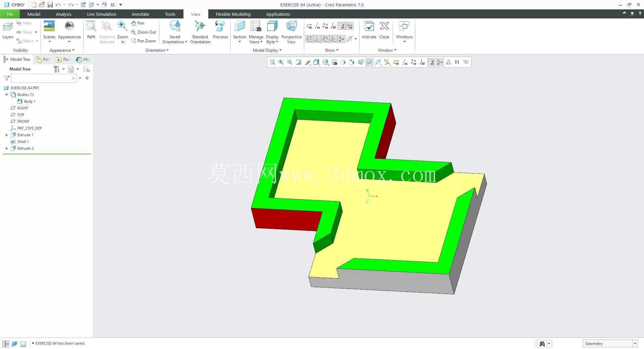Toggle spin center in Show group
644x349 pixels.
[341, 39]
